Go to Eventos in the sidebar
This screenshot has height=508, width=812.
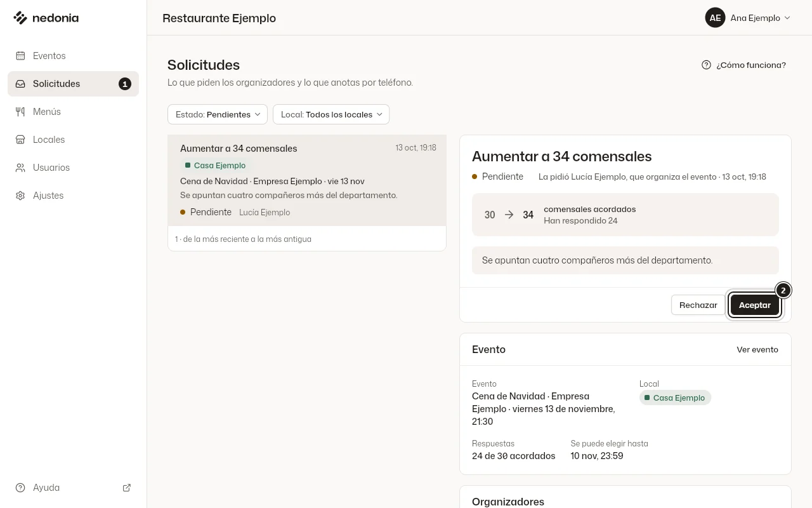73,56
